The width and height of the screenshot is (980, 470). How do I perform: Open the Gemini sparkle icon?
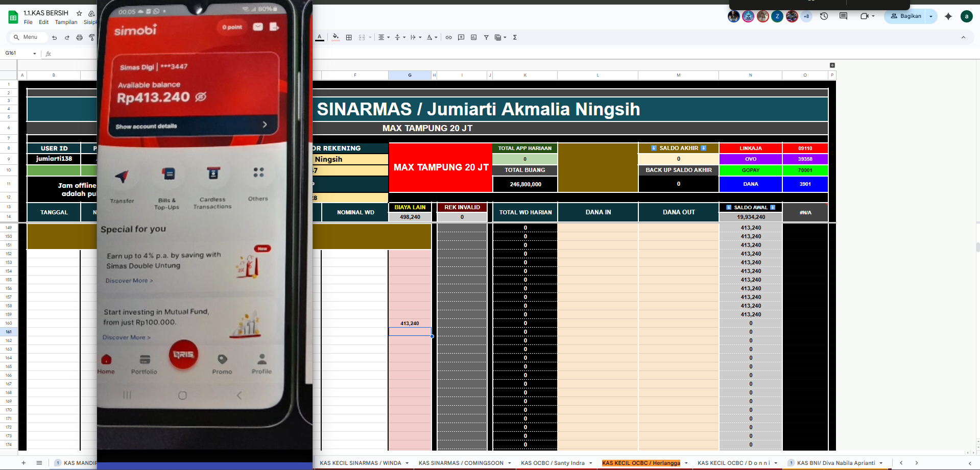tap(948, 16)
